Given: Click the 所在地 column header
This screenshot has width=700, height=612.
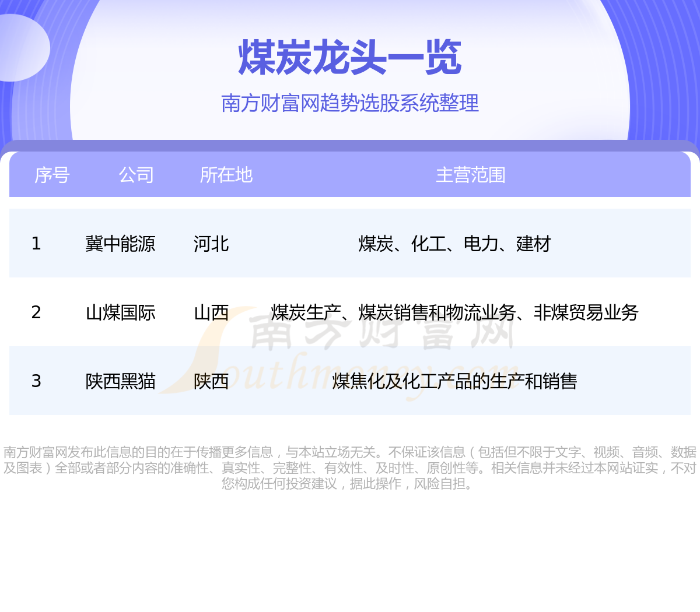Looking at the screenshot, I should click(x=226, y=175).
